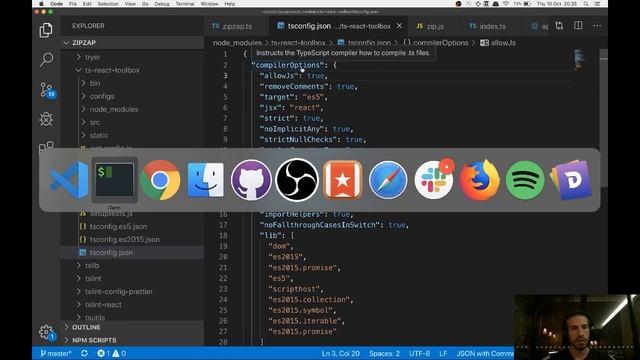Viewport: 640px width, 360px height.
Task: Switch to OBS in app switcher
Action: click(x=297, y=180)
